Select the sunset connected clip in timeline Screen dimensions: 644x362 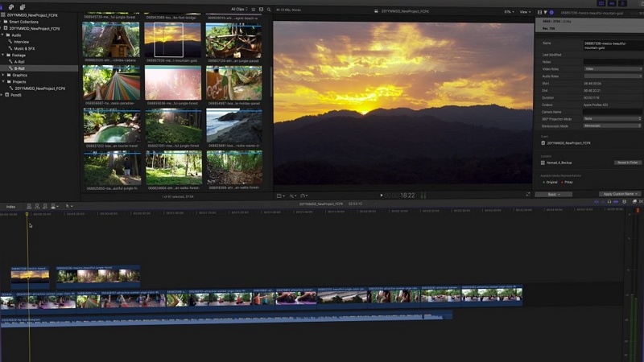(x=30, y=277)
